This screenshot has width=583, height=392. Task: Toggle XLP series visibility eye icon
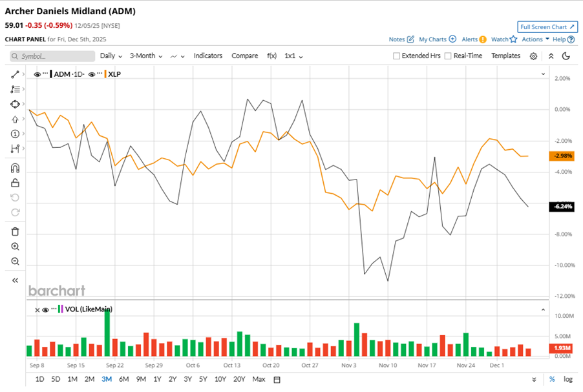[92, 74]
